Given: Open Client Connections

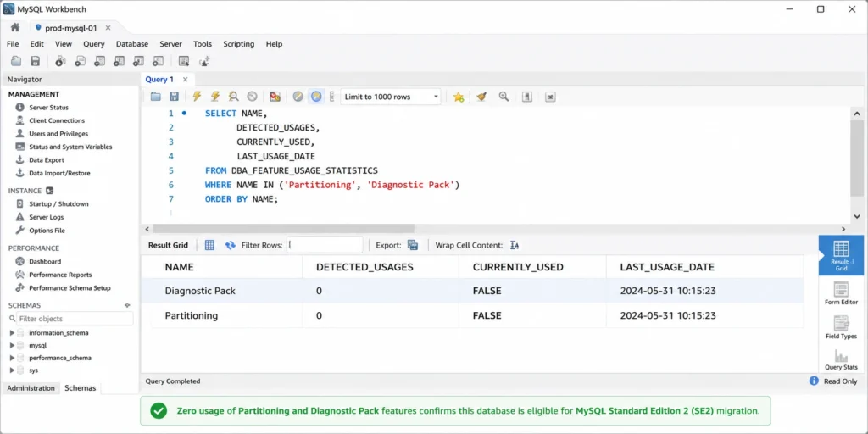Looking at the screenshot, I should [57, 120].
